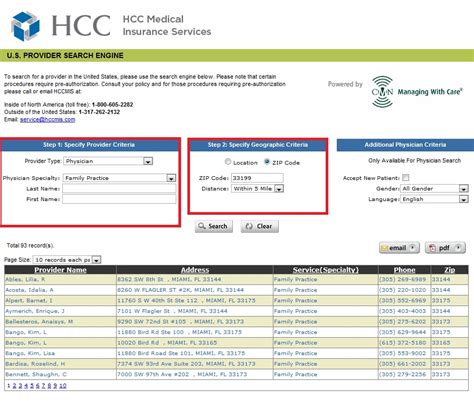Viewport: 474px width, 401px height.
Task: Open provider Aymerich, Enrique, J
Action: 35,311
